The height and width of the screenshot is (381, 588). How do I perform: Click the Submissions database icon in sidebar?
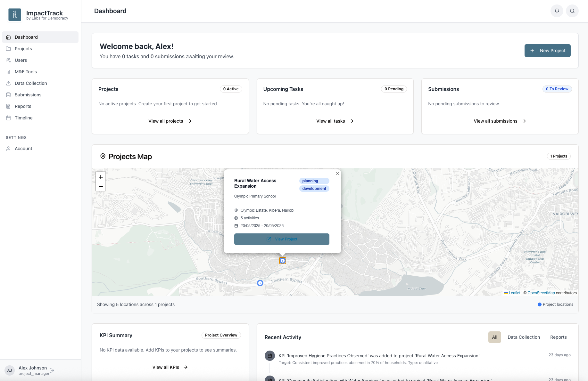(8, 95)
